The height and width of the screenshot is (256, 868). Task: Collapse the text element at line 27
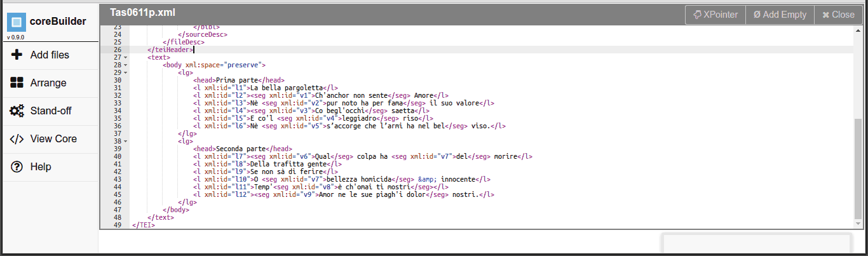(125, 57)
